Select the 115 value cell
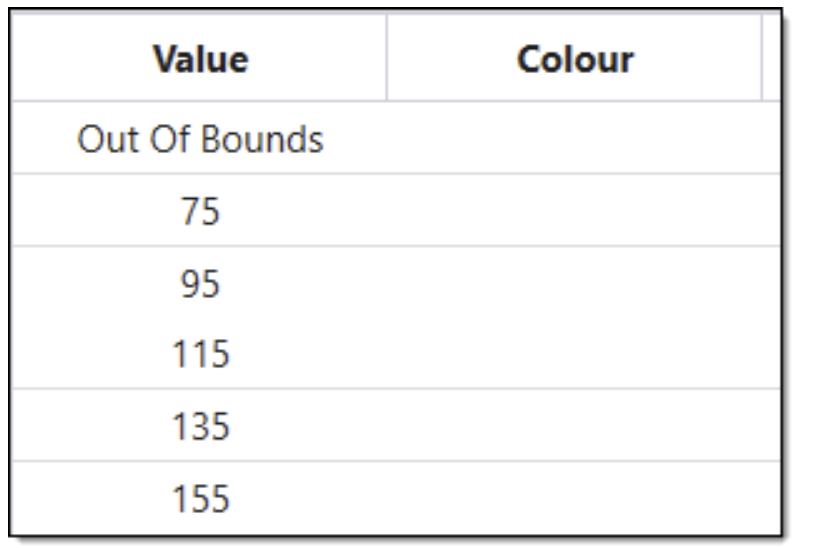813x548 pixels. click(x=201, y=353)
